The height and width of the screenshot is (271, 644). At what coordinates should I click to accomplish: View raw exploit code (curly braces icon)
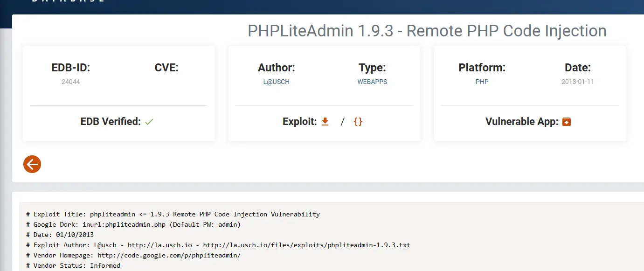(358, 122)
